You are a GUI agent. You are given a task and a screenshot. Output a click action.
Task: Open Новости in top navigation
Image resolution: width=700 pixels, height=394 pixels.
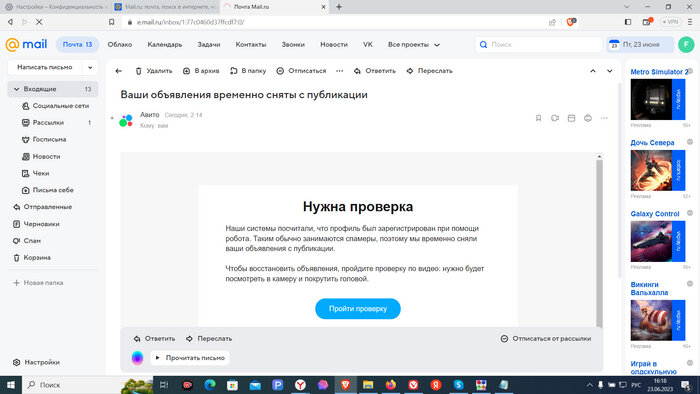[x=334, y=45]
